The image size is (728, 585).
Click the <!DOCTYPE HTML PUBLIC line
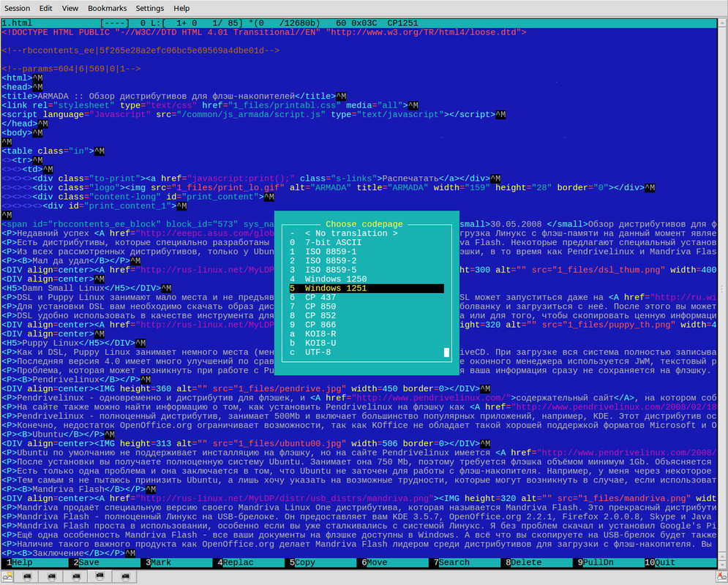click(264, 32)
